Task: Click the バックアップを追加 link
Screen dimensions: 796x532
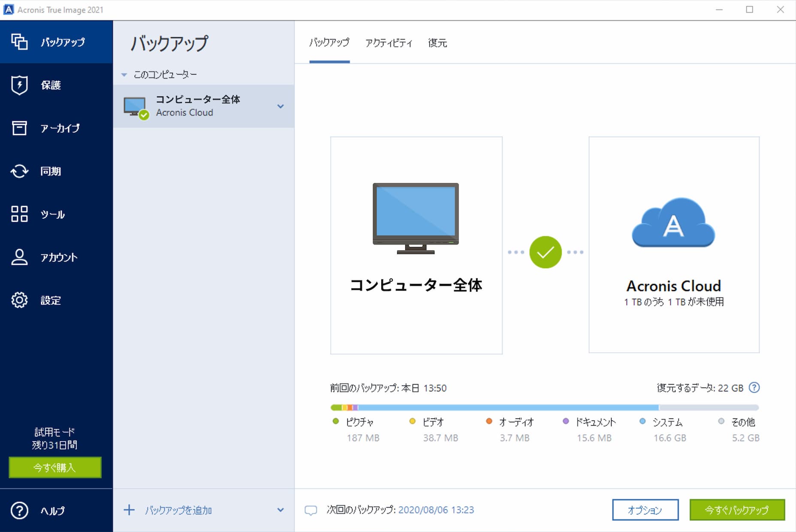Action: pos(178,510)
